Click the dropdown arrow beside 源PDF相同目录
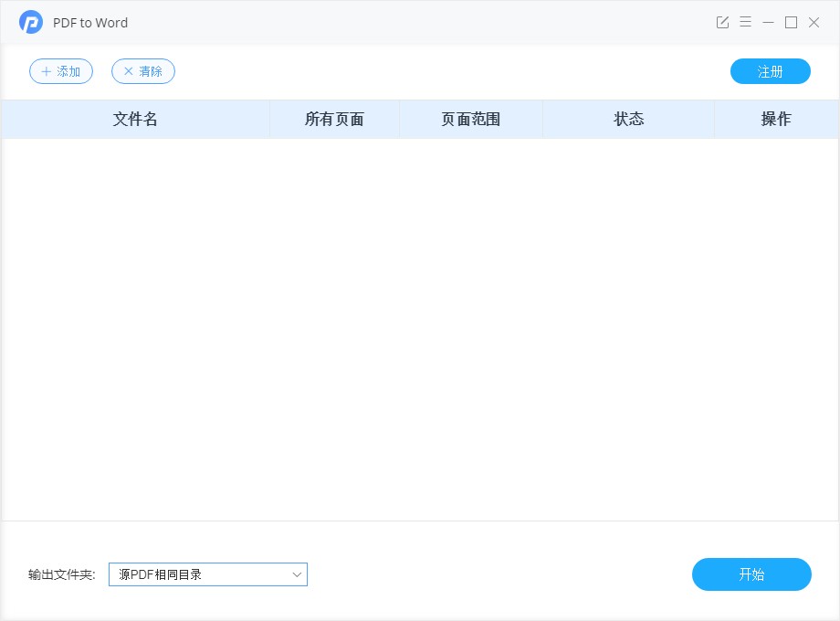Viewport: 840px width, 621px height. click(x=296, y=574)
